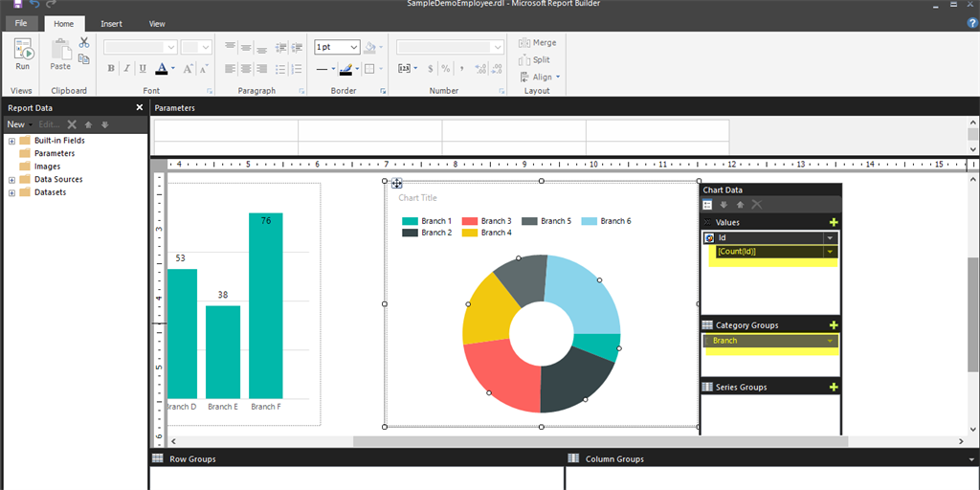Align text to vertical middle
Viewport: 980px width, 490px height.
(x=246, y=47)
